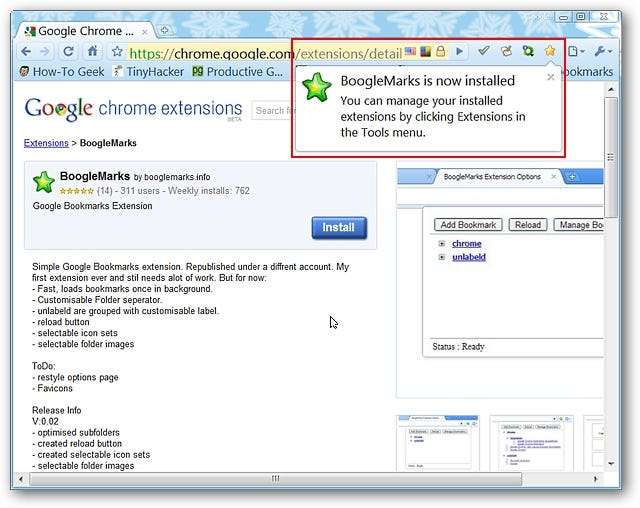The height and width of the screenshot is (508, 640).
Task: Click the vertical scrollbar up arrow
Action: [x=611, y=89]
